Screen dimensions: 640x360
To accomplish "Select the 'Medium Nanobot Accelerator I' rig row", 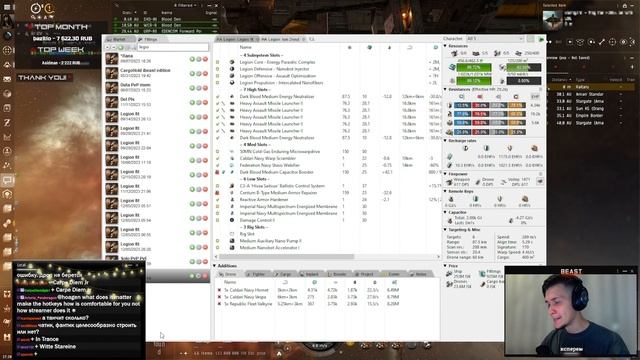I will pos(328,248).
